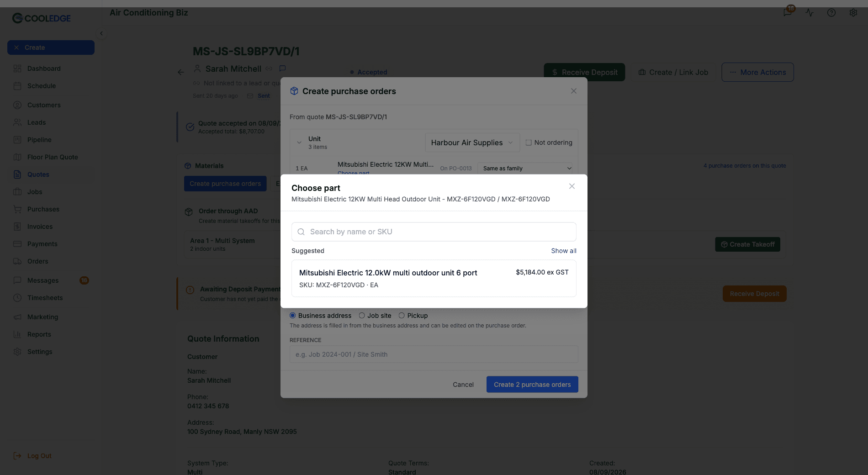Click the Sent status link
This screenshot has height=475, width=868.
click(x=264, y=96)
